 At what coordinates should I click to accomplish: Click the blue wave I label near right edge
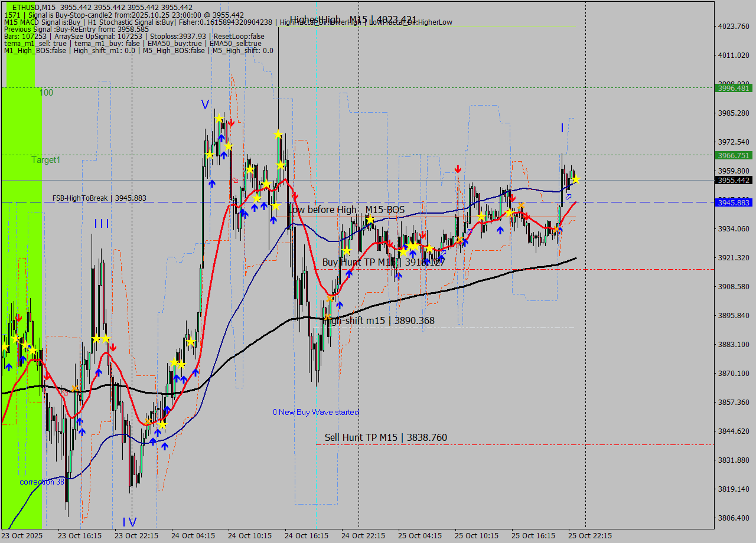tap(562, 128)
